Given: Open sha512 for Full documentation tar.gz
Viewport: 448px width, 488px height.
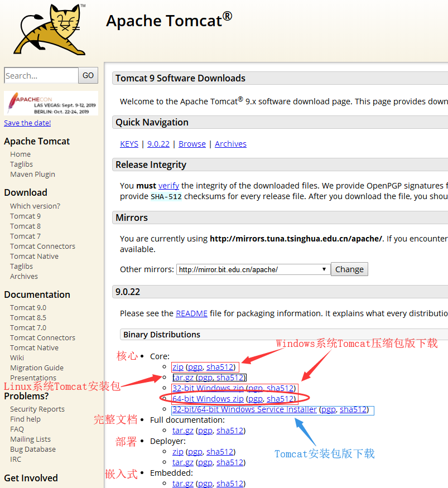Looking at the screenshot, I should 230,431.
